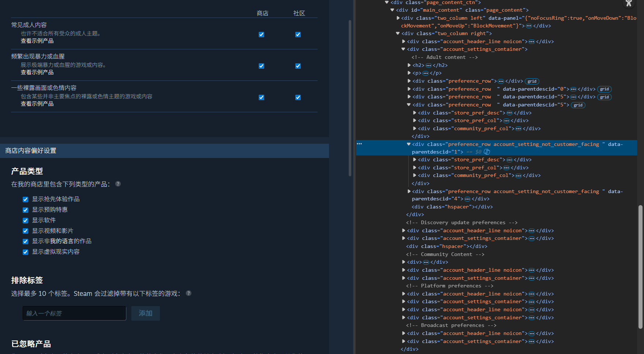Disable 显示虚拟现实内容 option

[25, 252]
